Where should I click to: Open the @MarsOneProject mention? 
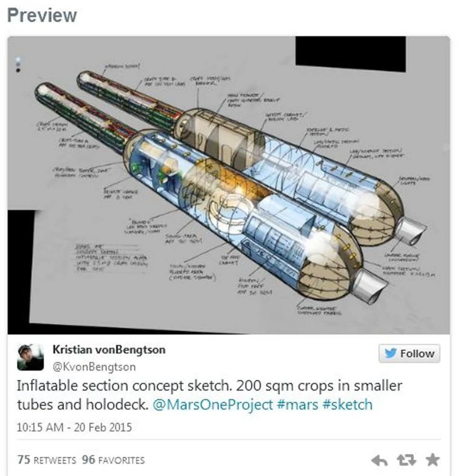(x=213, y=405)
